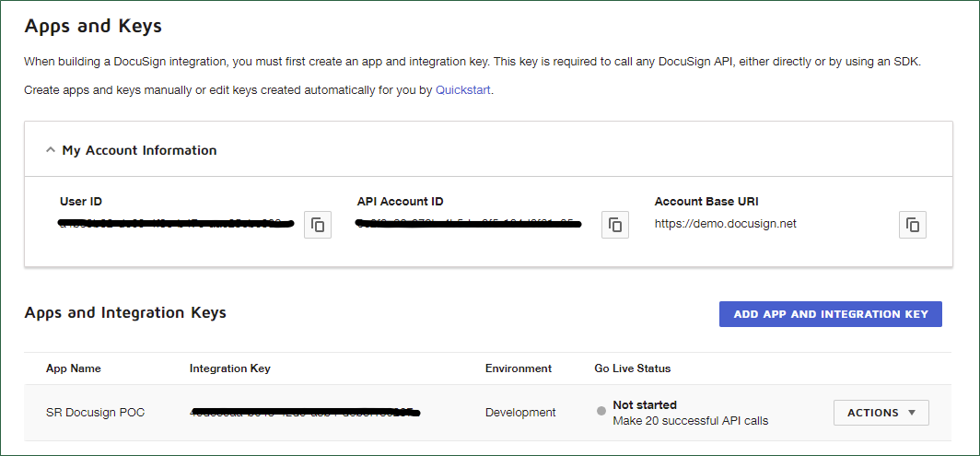Select the SR Docusign POC app name

(x=95, y=413)
